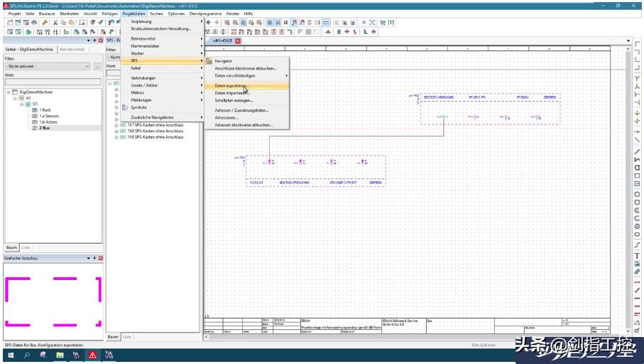
Task: Click the EPLAN red taskbar icon
Action: pos(93,355)
